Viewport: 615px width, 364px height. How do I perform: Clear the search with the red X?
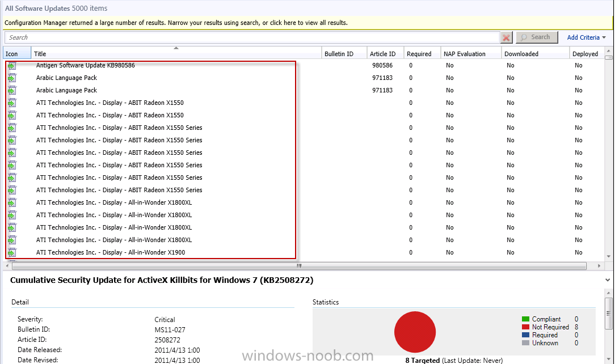tap(507, 37)
